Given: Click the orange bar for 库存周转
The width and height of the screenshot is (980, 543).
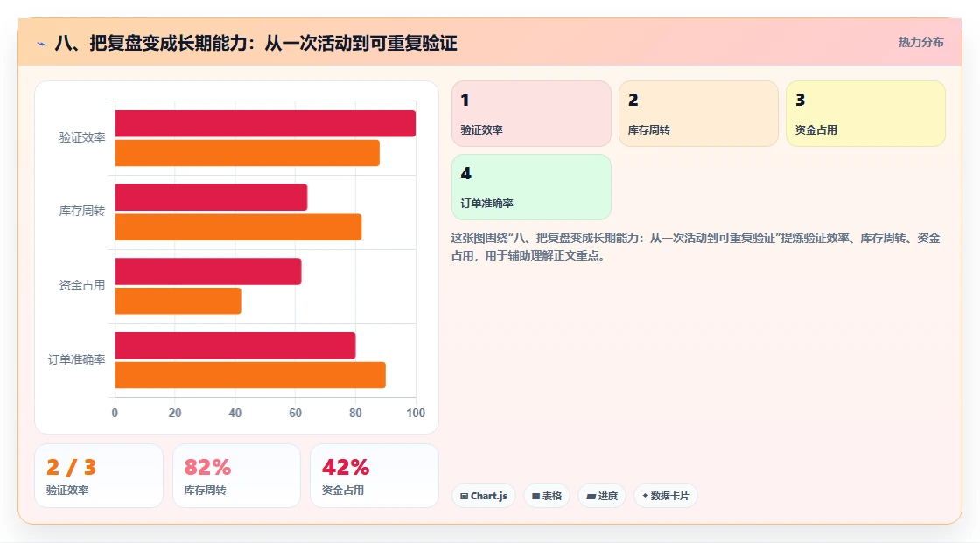Looking at the screenshot, I should 238,226.
